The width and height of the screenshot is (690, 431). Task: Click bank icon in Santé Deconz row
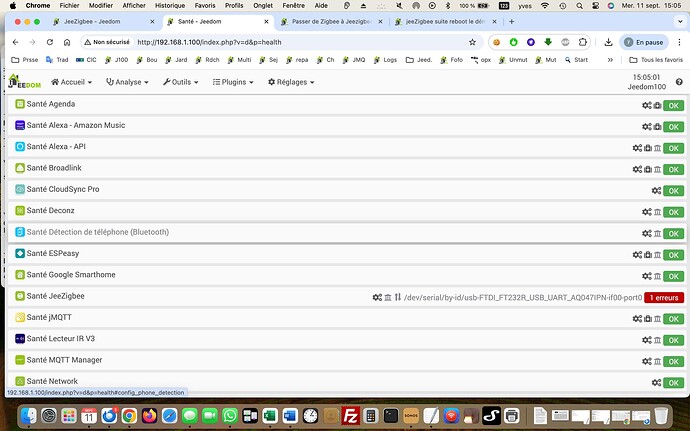(657, 212)
